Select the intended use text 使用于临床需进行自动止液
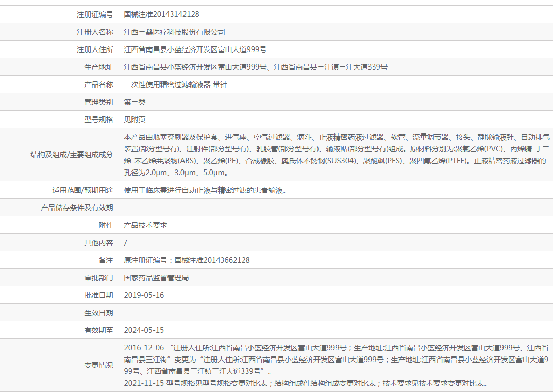Viewport: 553px width, 392px height. tap(205, 191)
